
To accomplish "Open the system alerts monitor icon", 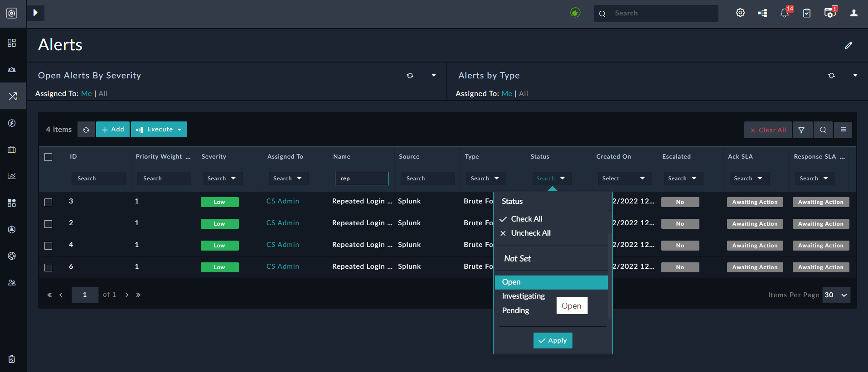I will tap(830, 13).
